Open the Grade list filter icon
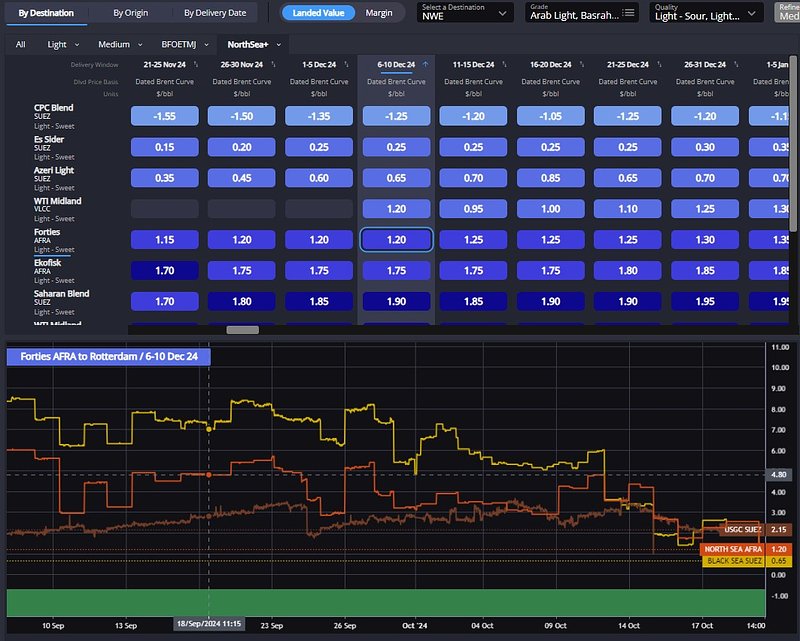Viewport: 800px width, 641px height. click(629, 14)
